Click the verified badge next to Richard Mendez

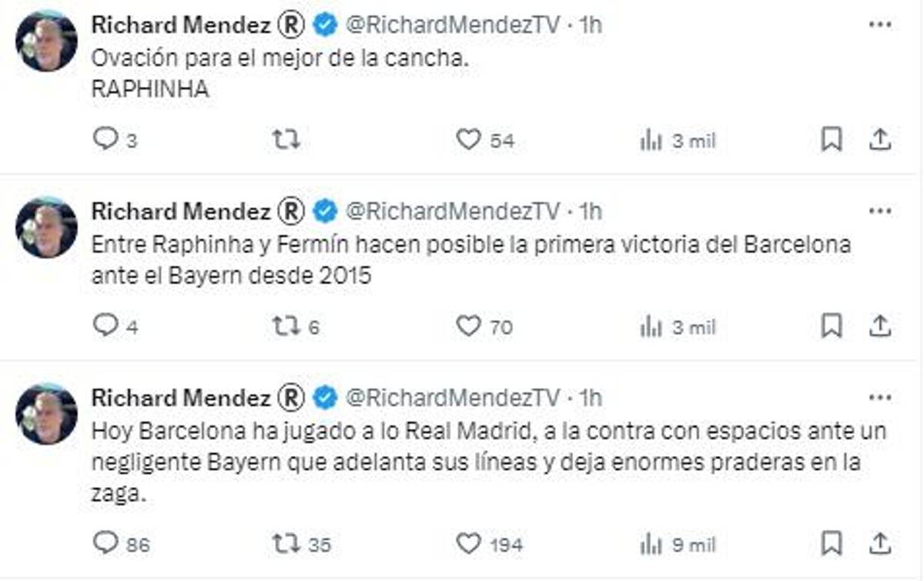coord(323,24)
